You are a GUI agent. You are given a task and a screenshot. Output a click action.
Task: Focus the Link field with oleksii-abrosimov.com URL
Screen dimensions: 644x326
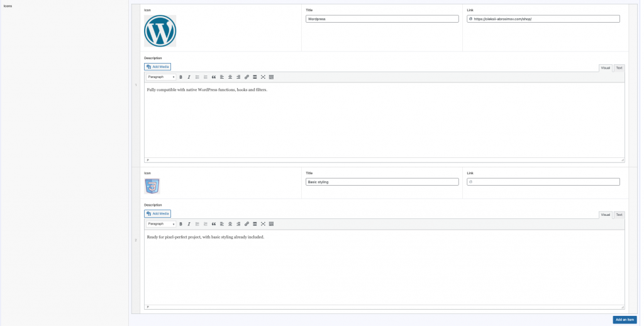point(543,19)
